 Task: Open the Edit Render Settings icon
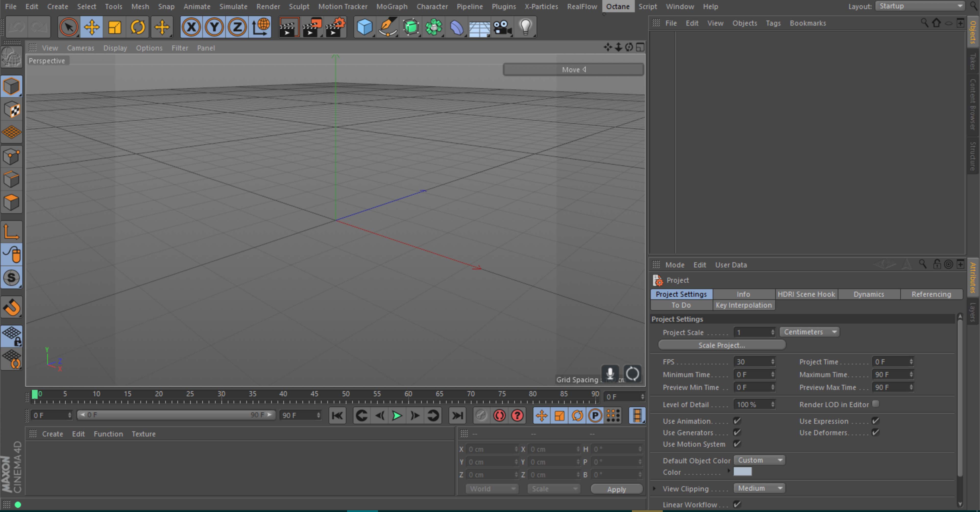tap(335, 27)
